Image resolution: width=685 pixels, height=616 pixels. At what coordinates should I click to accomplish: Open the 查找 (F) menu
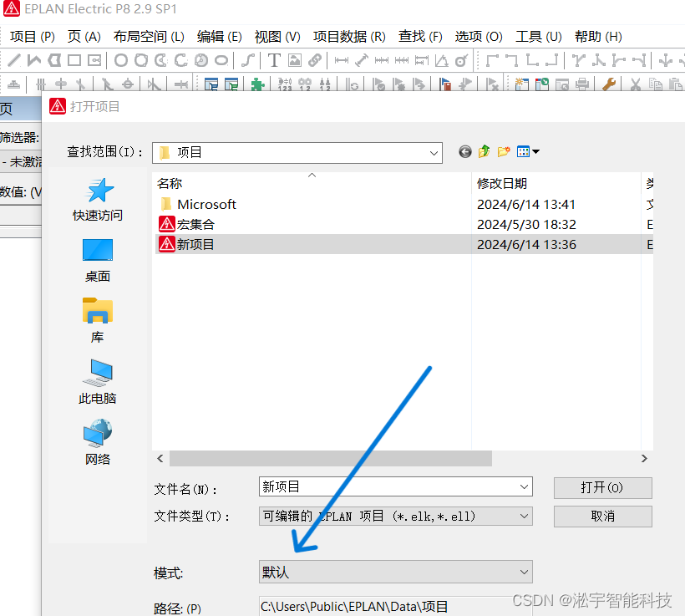pyautogui.click(x=420, y=36)
